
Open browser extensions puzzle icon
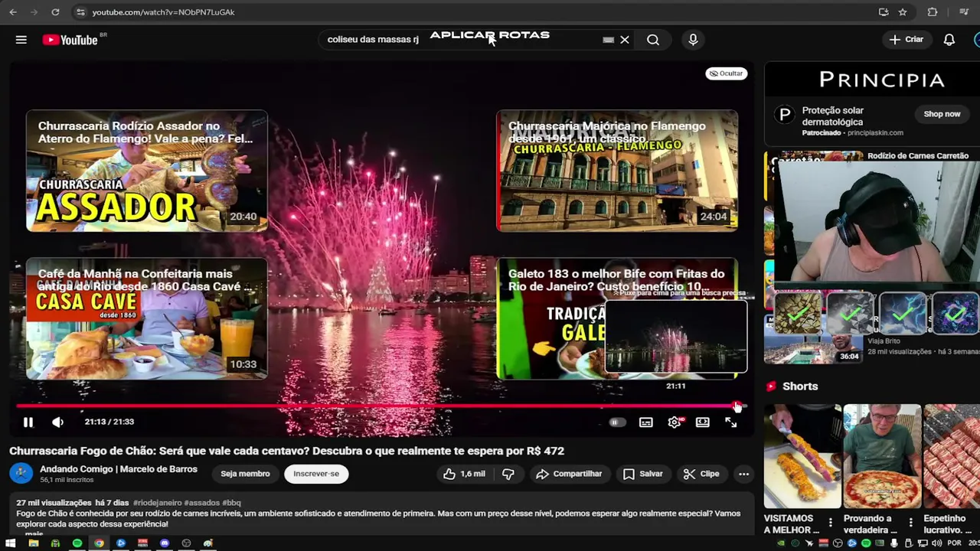(x=932, y=12)
